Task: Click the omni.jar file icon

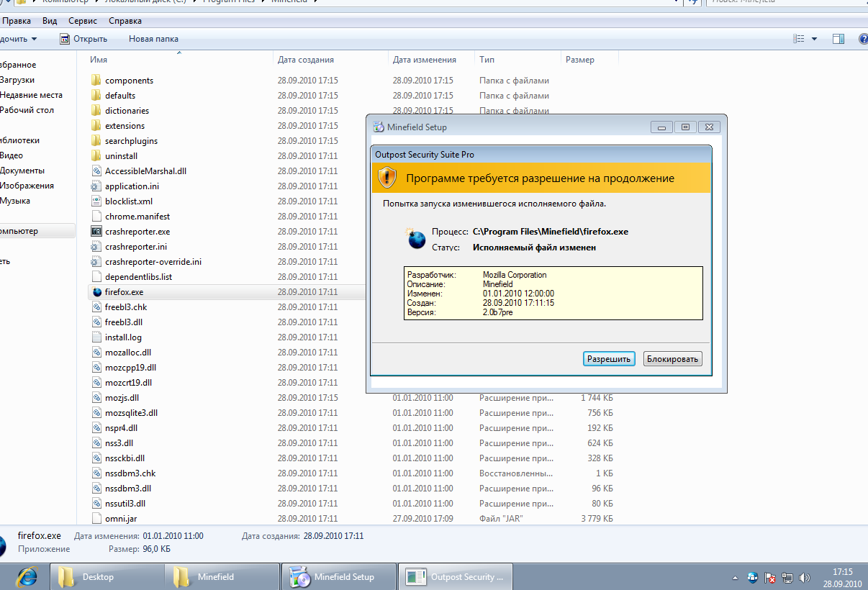Action: tap(96, 519)
